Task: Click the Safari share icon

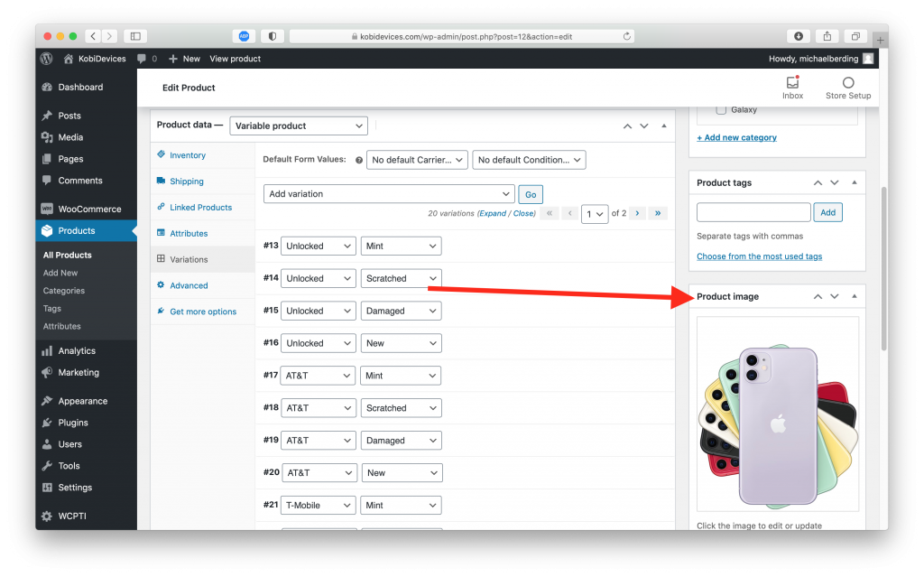Action: [827, 36]
